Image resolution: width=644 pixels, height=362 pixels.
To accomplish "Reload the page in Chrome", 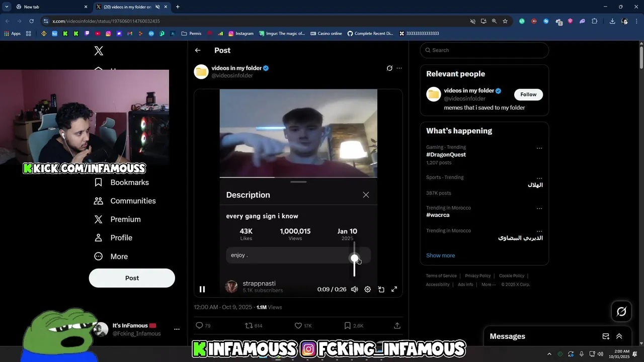I will (31, 21).
